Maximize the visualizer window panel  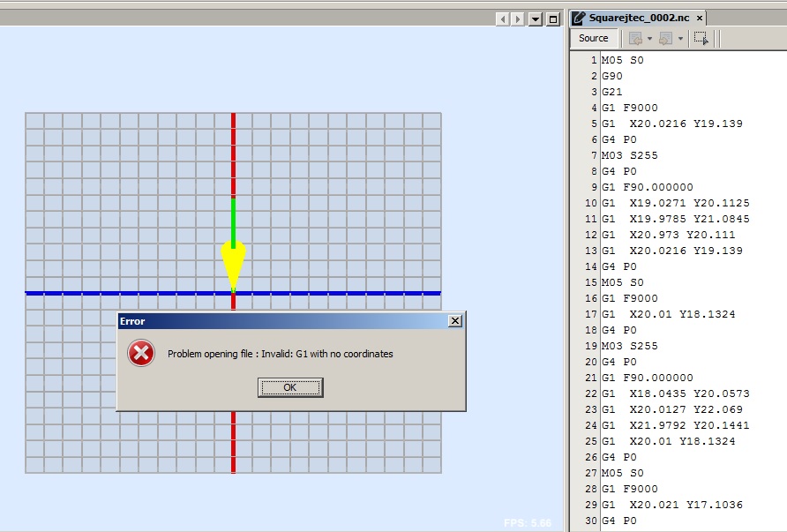(553, 19)
